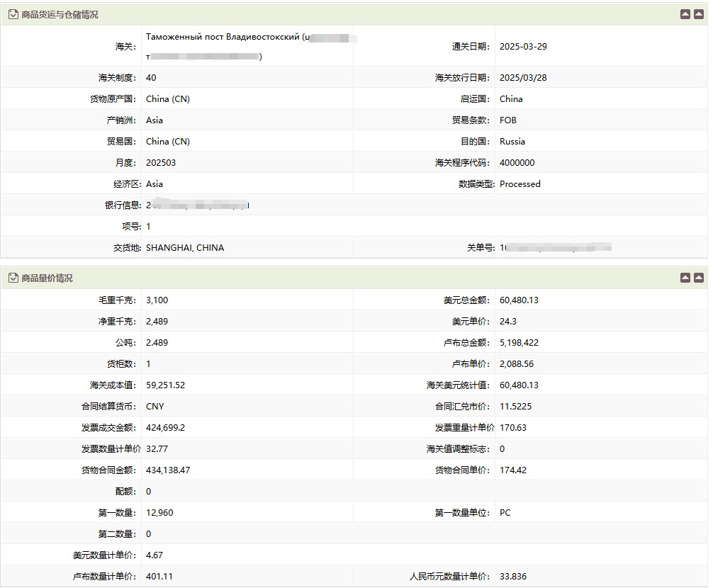
Task: Collapse 商品货运与仓储情况 using its first arrow icon
Action: point(685,14)
